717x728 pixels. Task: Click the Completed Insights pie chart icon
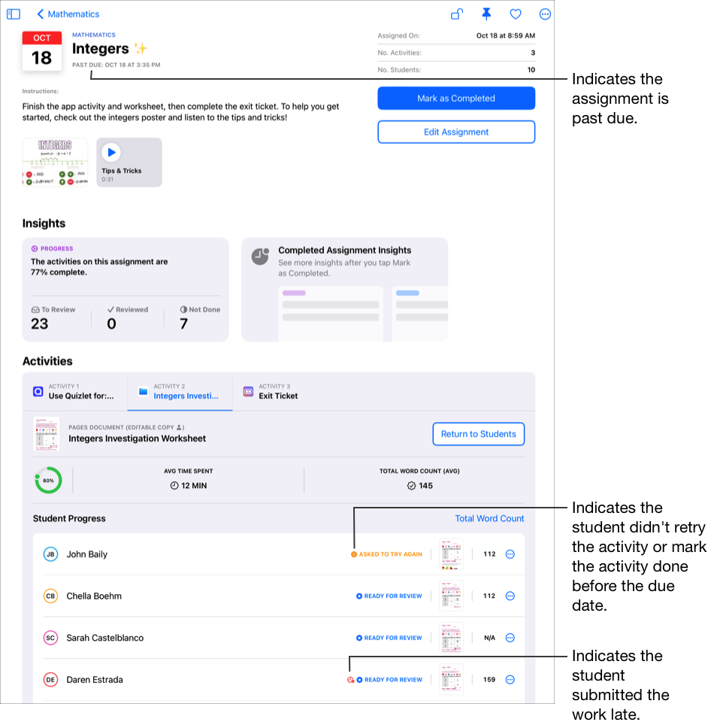(x=260, y=256)
